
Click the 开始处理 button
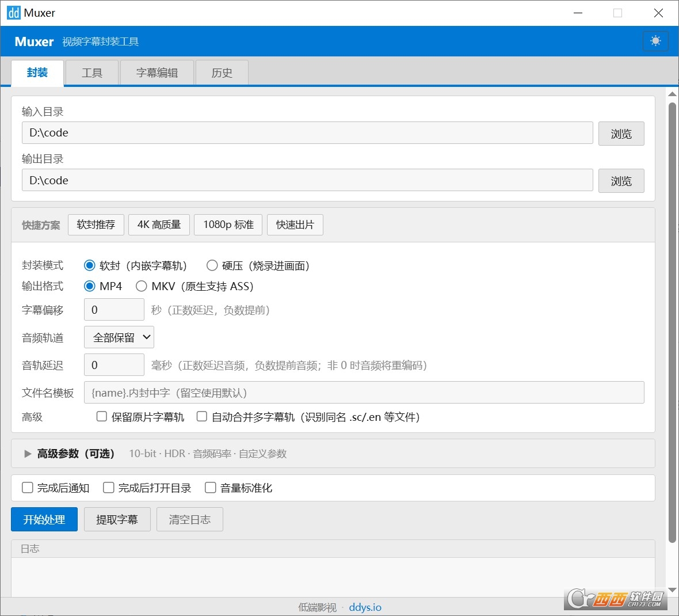pyautogui.click(x=44, y=519)
